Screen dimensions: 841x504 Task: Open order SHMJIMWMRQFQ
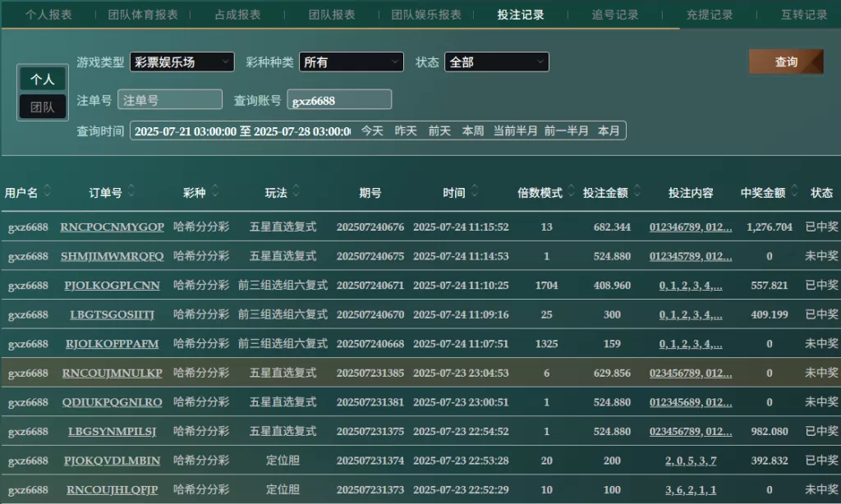coord(112,256)
